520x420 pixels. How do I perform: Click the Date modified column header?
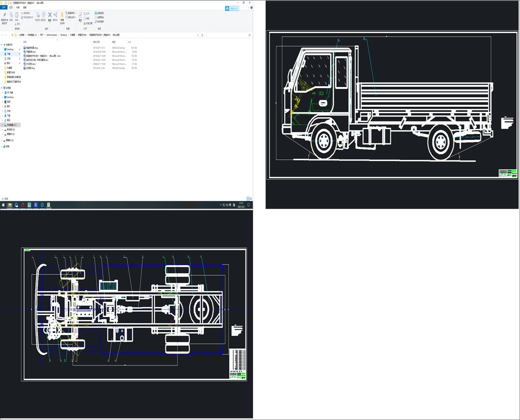click(96, 42)
